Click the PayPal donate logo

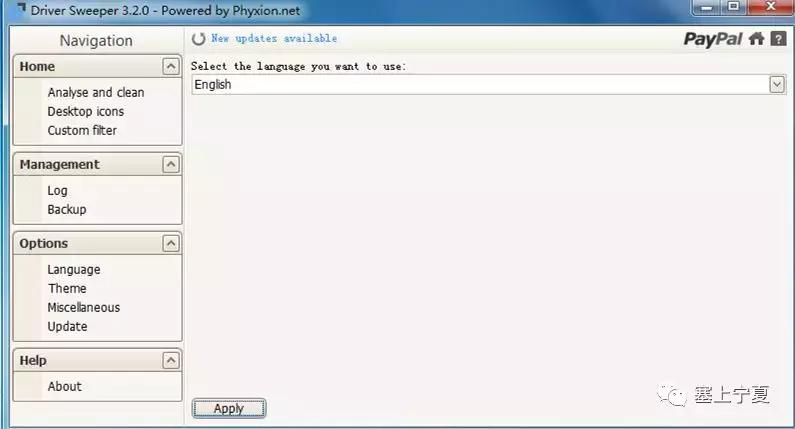(712, 39)
